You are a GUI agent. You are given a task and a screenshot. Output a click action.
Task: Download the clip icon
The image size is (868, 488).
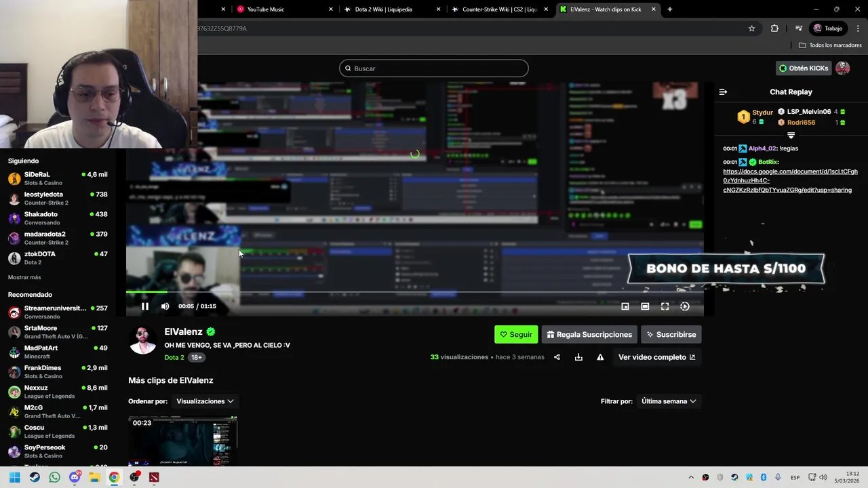coord(578,357)
